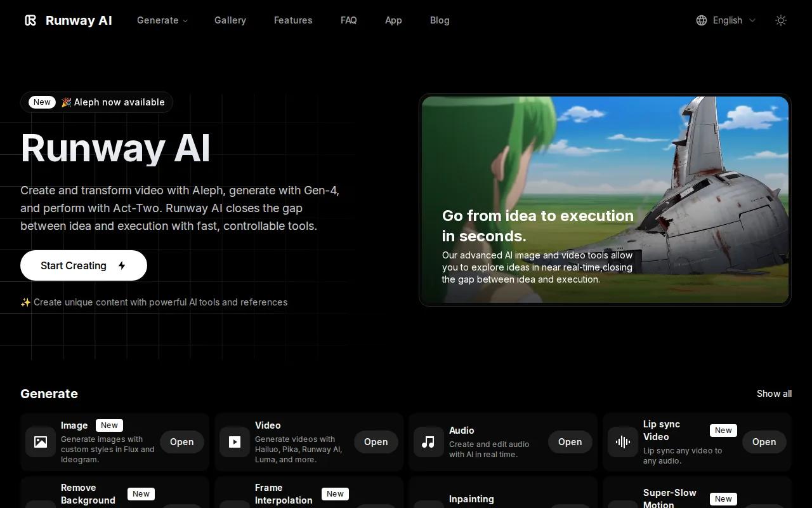
Task: Click the Runway AI brand name
Action: pyautogui.click(x=79, y=20)
